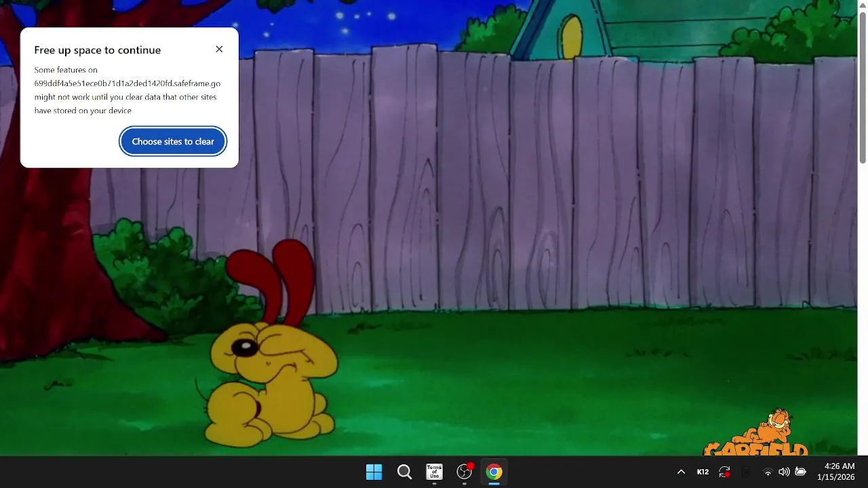
Task: Open the OBS Studio taskbar icon
Action: [x=465, y=472]
